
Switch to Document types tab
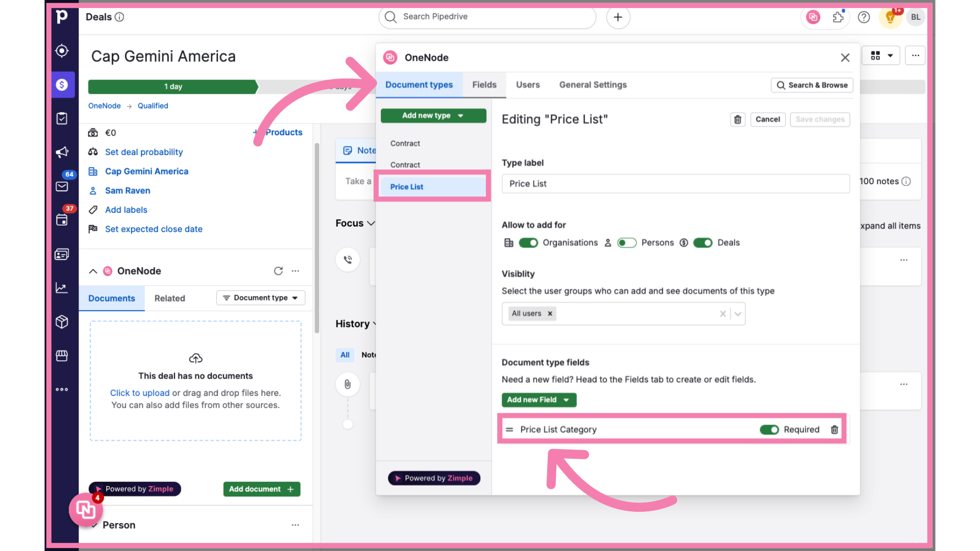419,85
